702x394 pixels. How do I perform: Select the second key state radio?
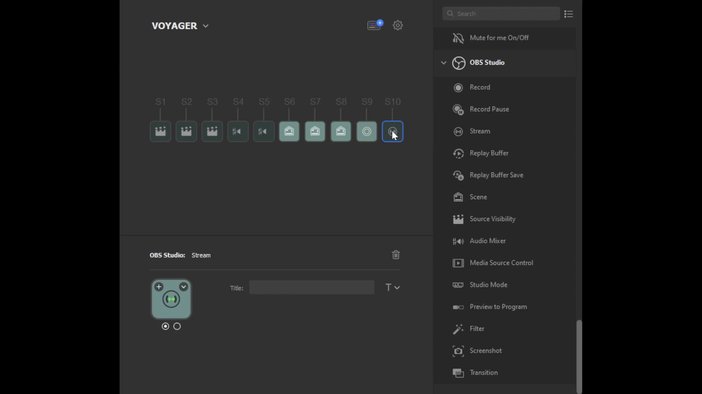pos(177,326)
